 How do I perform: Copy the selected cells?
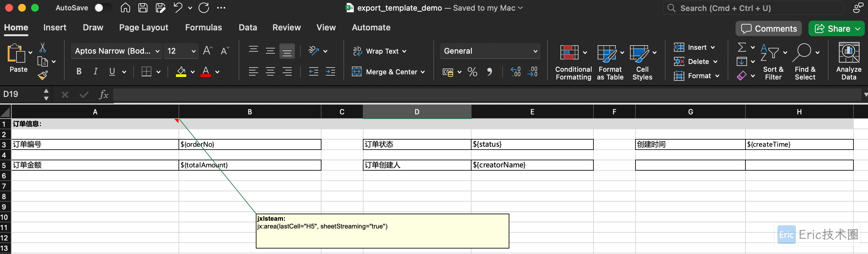(42, 62)
